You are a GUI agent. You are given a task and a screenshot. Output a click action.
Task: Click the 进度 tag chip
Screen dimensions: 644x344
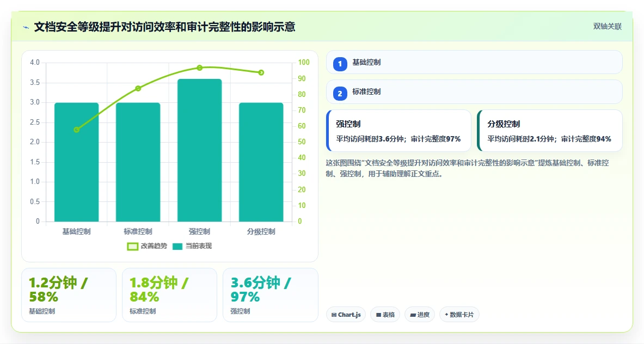pos(419,315)
